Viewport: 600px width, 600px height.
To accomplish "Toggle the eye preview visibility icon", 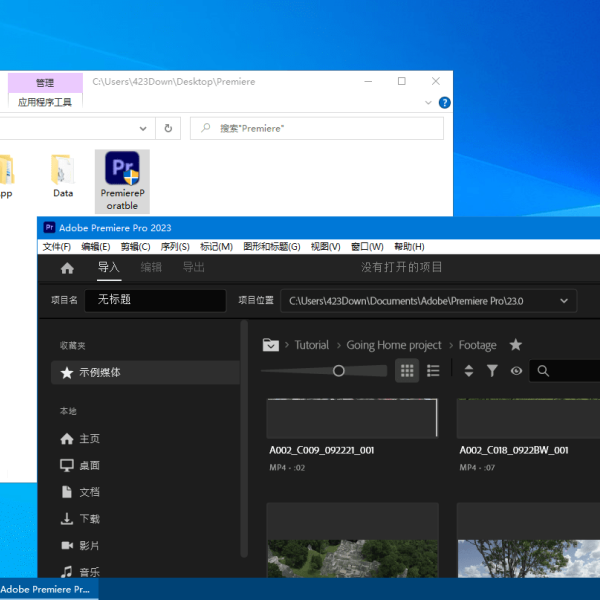I will (x=516, y=370).
